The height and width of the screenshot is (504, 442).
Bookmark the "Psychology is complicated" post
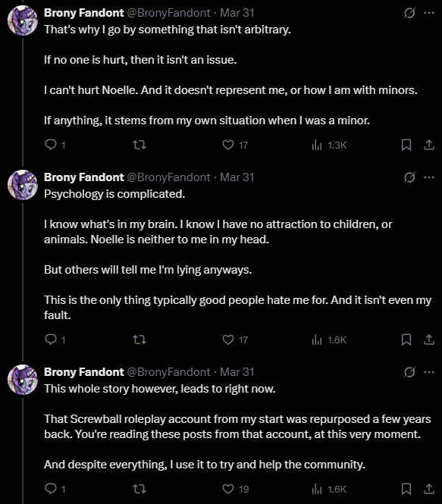[406, 340]
